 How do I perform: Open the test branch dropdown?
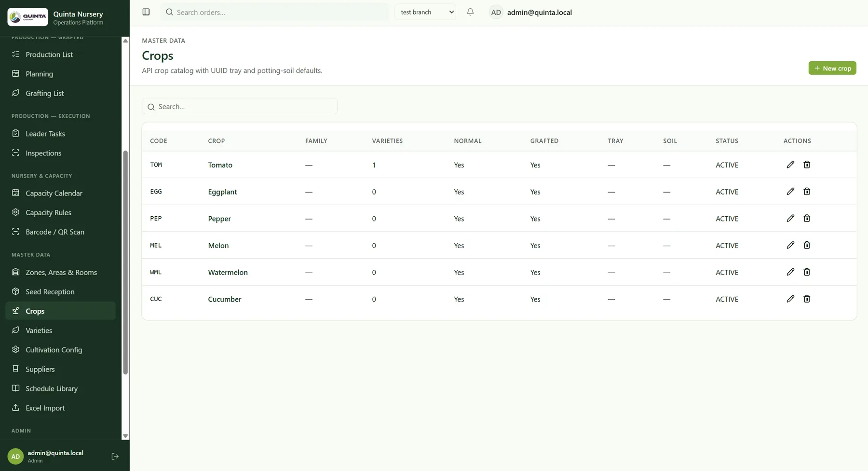click(425, 12)
